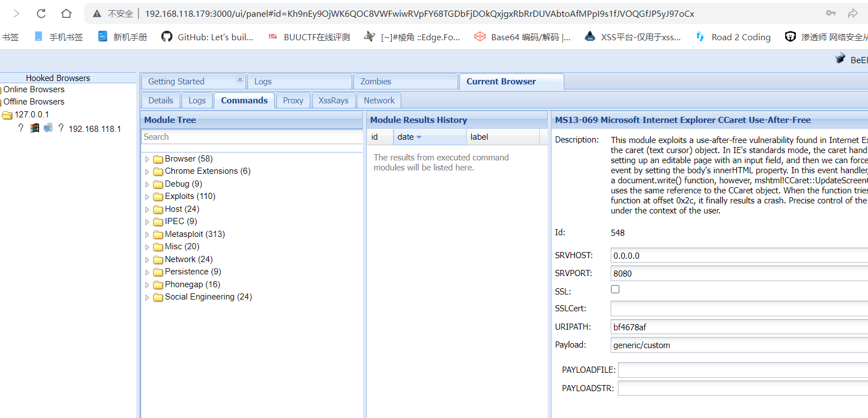Open the 新机手册 bookmark

pos(122,37)
